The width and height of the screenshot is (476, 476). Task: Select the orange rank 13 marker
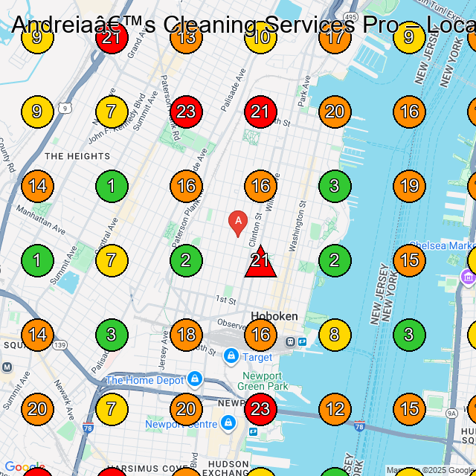[186, 37]
